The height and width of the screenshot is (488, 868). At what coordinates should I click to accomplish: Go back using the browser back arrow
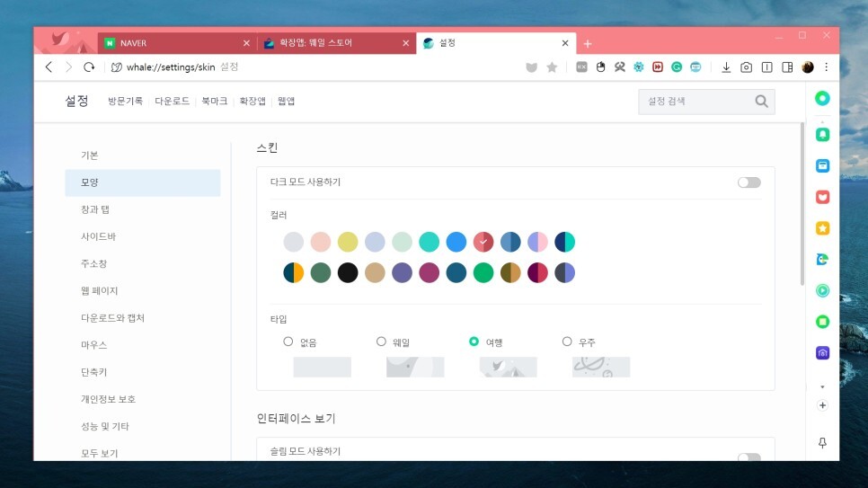tap(49, 67)
